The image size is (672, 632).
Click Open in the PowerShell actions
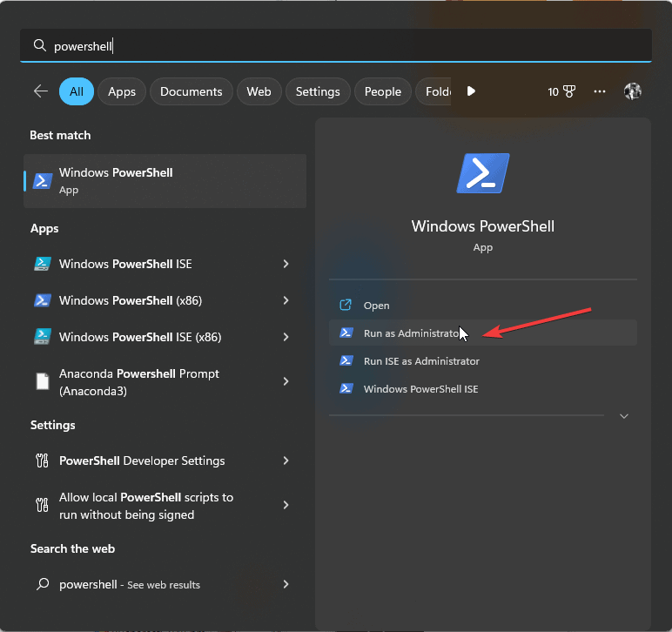tap(376, 306)
